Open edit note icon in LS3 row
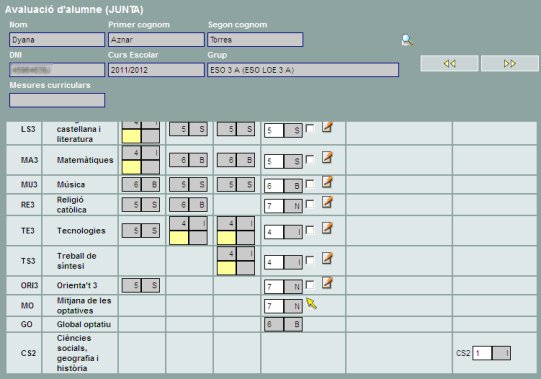 (327, 127)
